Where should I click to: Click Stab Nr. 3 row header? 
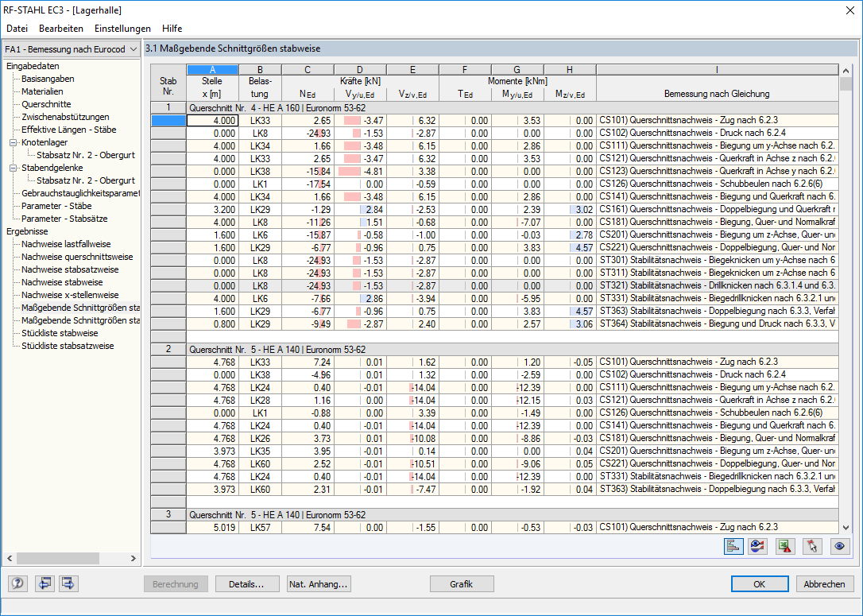[x=168, y=515]
